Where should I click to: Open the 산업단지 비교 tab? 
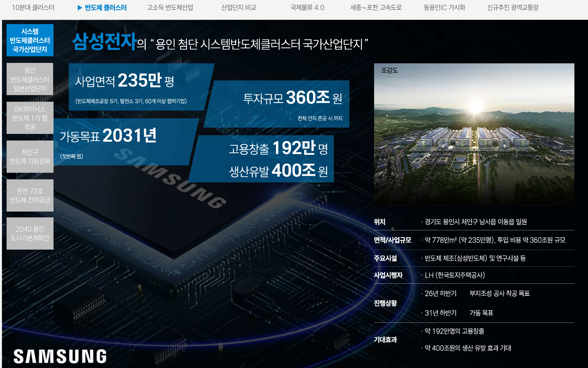pos(239,7)
